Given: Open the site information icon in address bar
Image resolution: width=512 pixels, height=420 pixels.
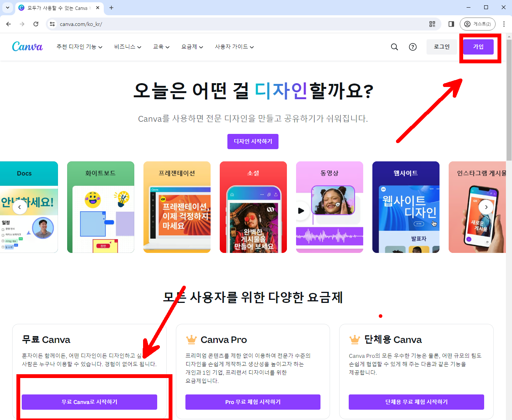Looking at the screenshot, I should pyautogui.click(x=53, y=24).
